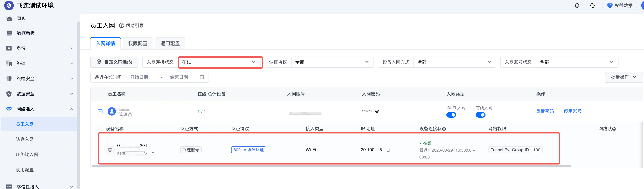Click the 飞连 logo icon
Viewport: 644px width, 189px height.
coord(9,5)
